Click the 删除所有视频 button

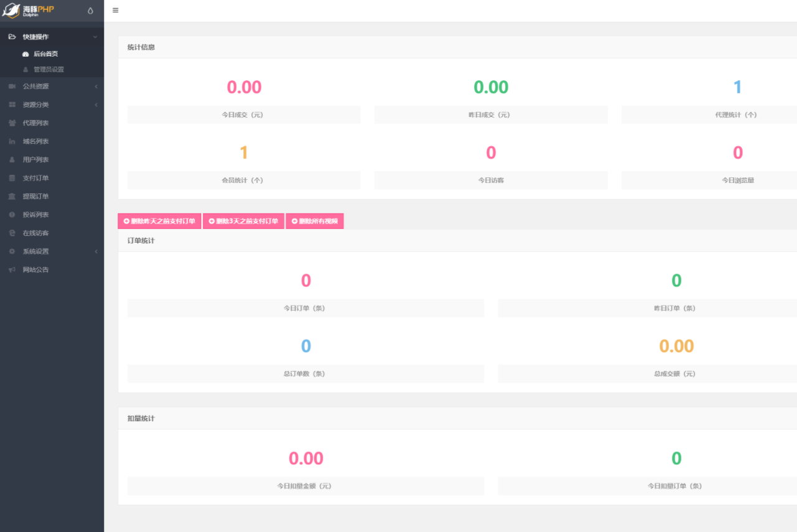tap(315, 221)
